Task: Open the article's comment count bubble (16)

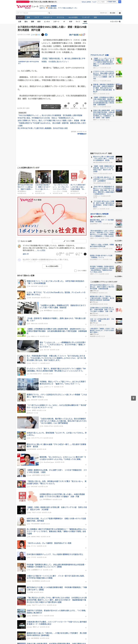Action: [x=33, y=35]
